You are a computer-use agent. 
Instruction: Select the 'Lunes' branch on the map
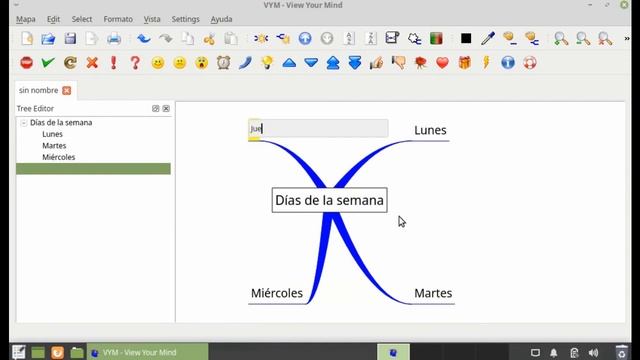tap(430, 130)
